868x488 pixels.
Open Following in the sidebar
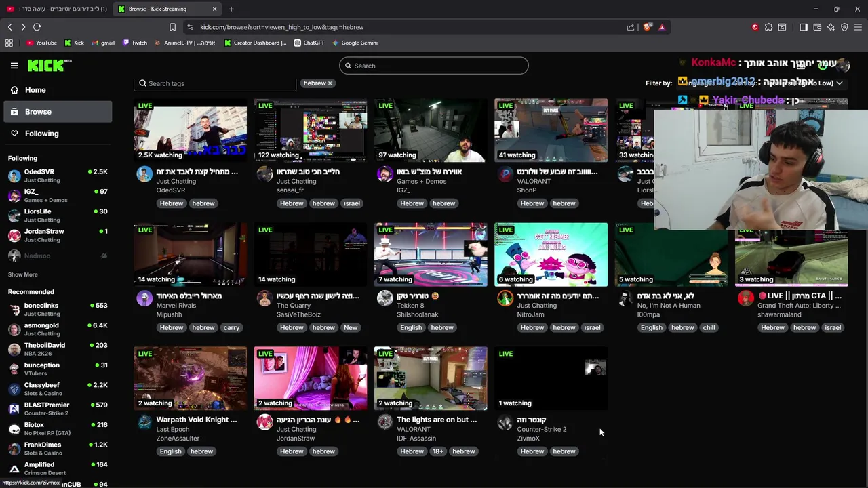click(x=58, y=134)
